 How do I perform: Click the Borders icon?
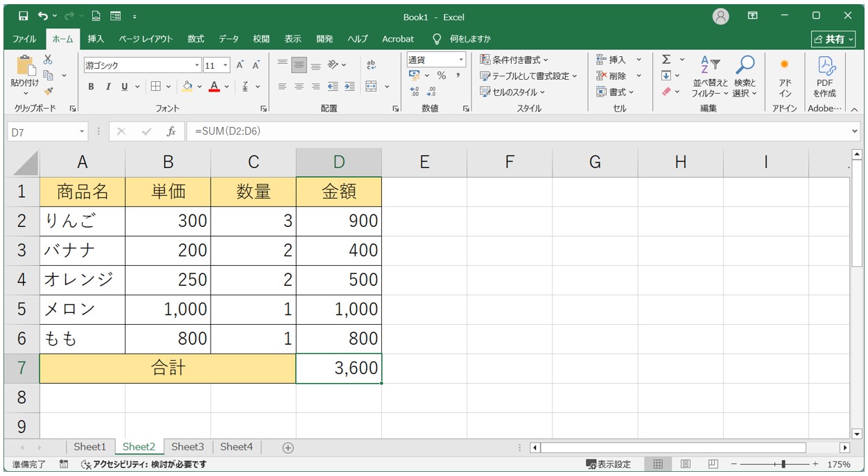click(x=155, y=87)
